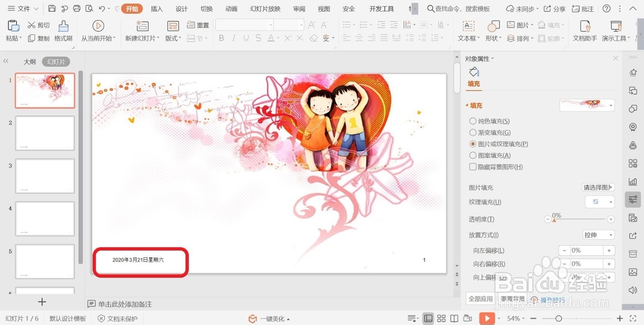
Task: Switch to the Outline (大纲) tab
Action: [29, 62]
